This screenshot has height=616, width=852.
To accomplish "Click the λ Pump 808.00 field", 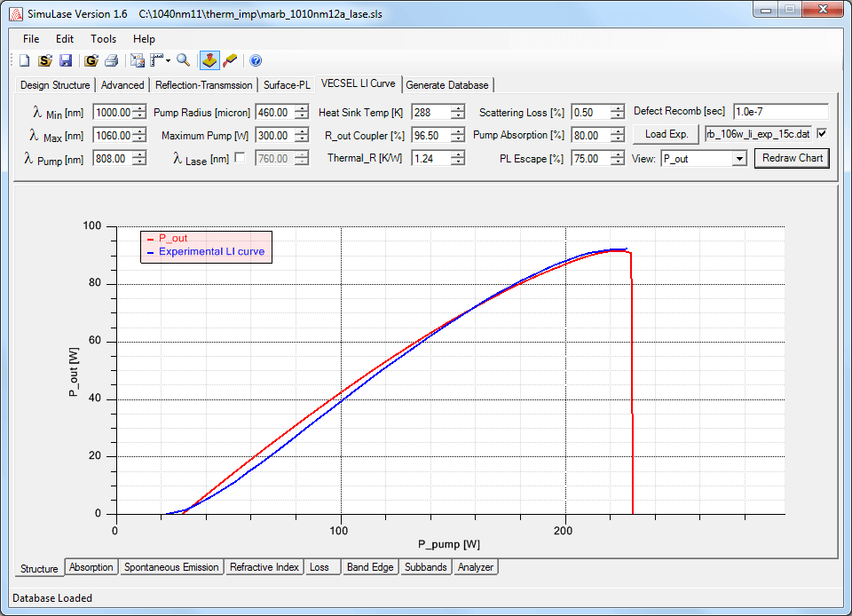I will 113,159.
